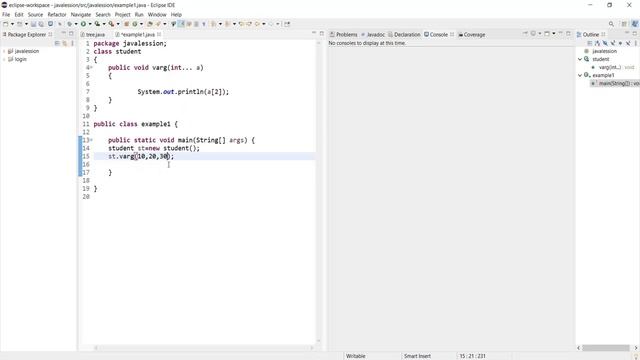The width and height of the screenshot is (640, 360).
Task: Open the dropdown arrow next to Run icon
Action: (90, 24)
